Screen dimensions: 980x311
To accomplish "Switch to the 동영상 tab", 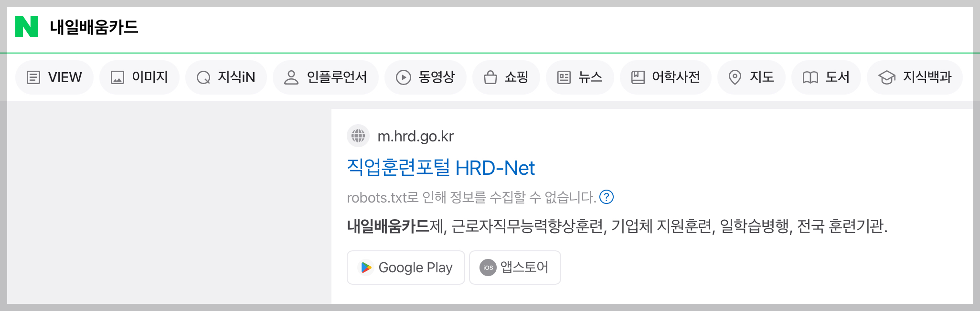I will coord(426,77).
